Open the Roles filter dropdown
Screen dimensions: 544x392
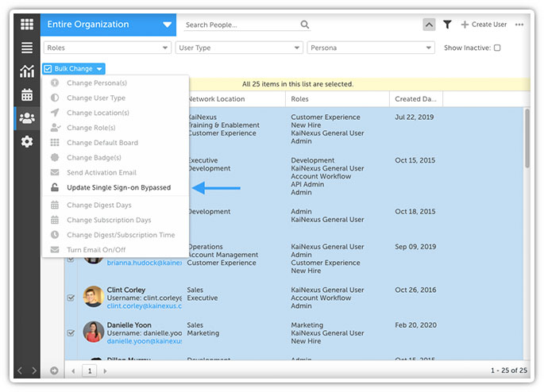tap(107, 48)
